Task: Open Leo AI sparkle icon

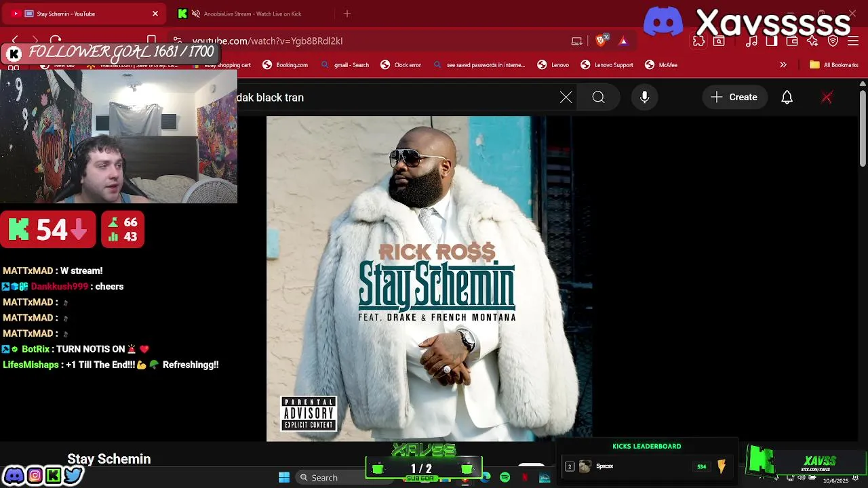Action: click(812, 41)
